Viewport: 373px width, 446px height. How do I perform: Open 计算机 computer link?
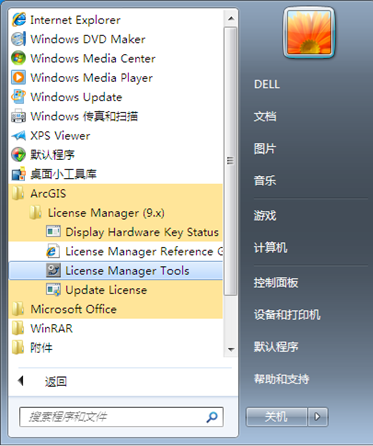tap(270, 248)
